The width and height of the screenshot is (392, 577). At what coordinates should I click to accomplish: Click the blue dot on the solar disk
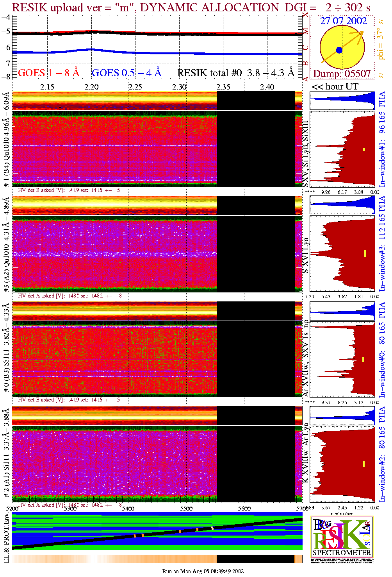click(339, 50)
